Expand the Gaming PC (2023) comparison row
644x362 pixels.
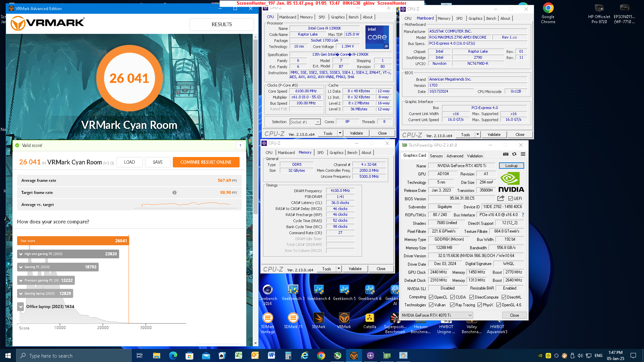[21, 267]
